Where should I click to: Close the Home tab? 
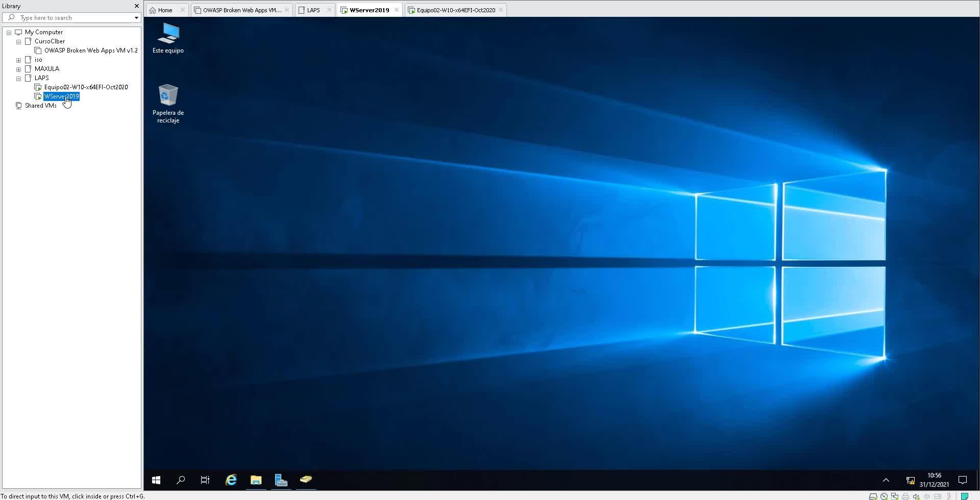[x=183, y=10]
